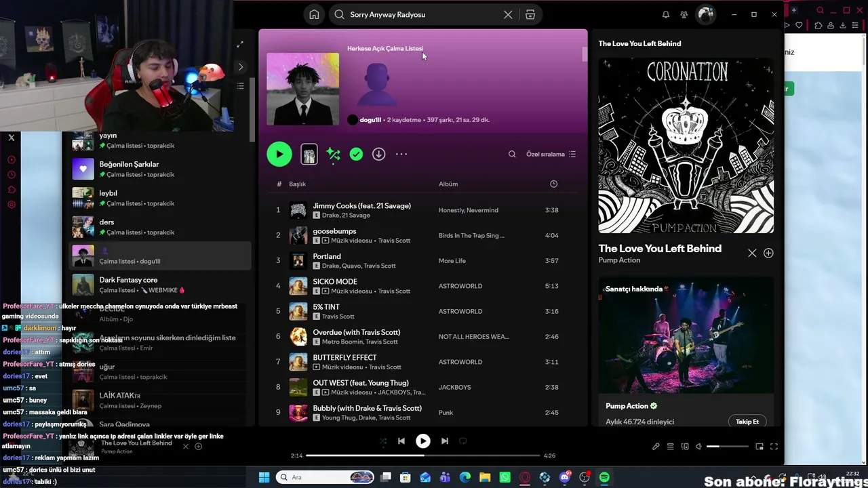Open the playlist's three-dot more options menu

point(401,155)
